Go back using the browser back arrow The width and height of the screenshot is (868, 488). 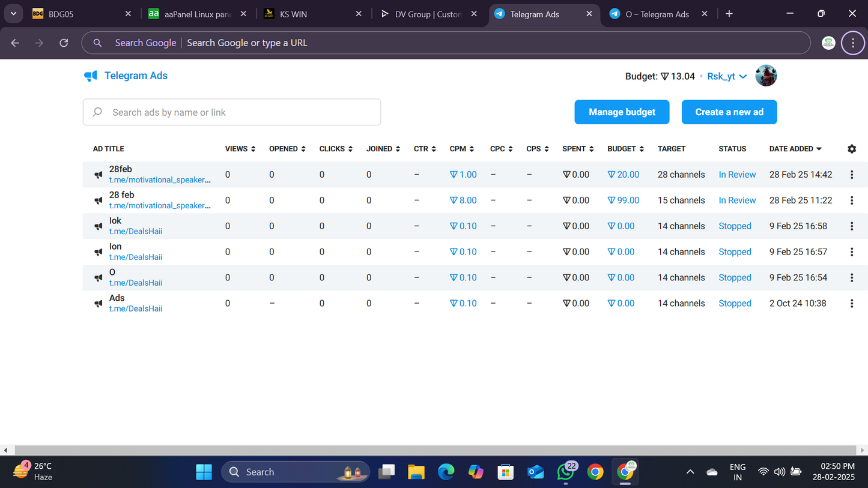tap(15, 43)
